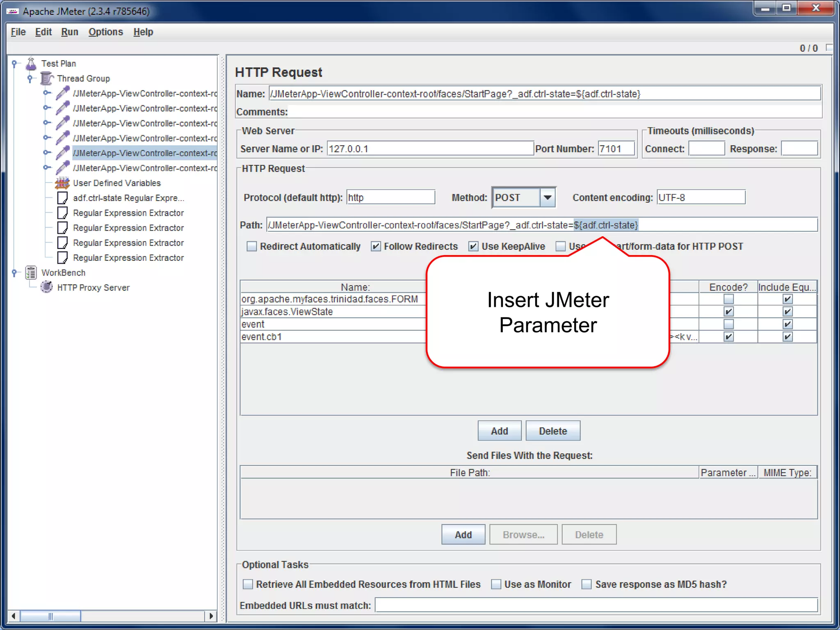840x630 pixels.
Task: Collapse the Test Plan tree node
Action: 15,64
